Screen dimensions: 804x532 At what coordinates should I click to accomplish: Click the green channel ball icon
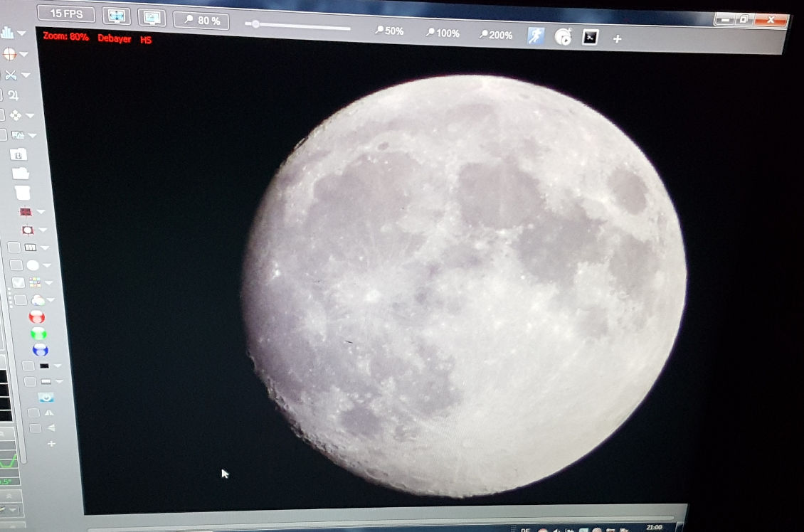click(x=38, y=334)
